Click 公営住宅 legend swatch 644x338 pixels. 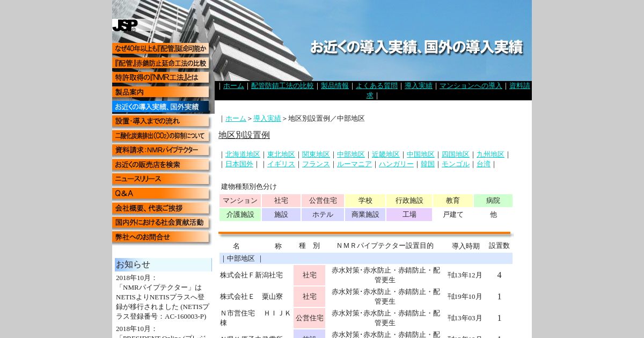[x=323, y=201]
